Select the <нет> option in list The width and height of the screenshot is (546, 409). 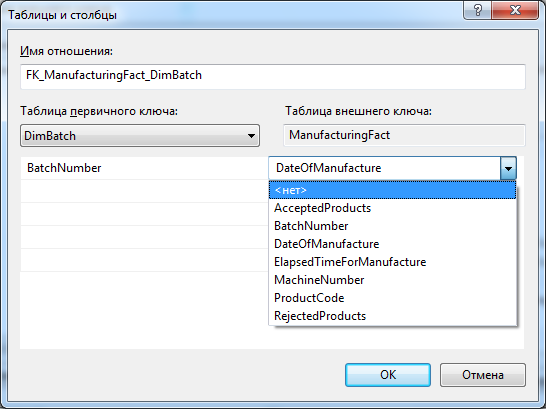point(392,190)
